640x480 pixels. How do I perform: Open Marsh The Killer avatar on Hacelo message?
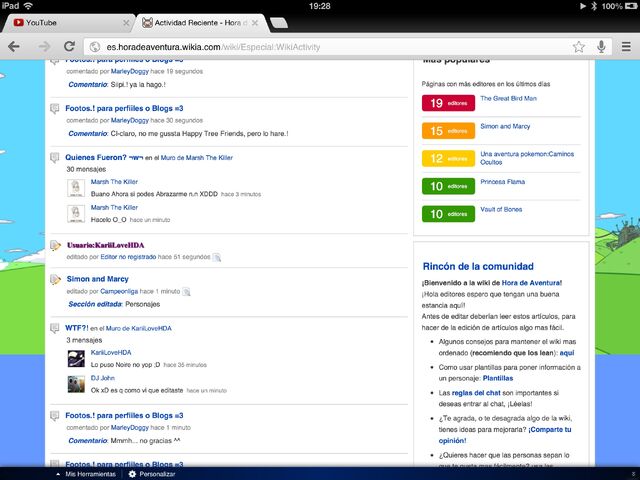(76, 214)
